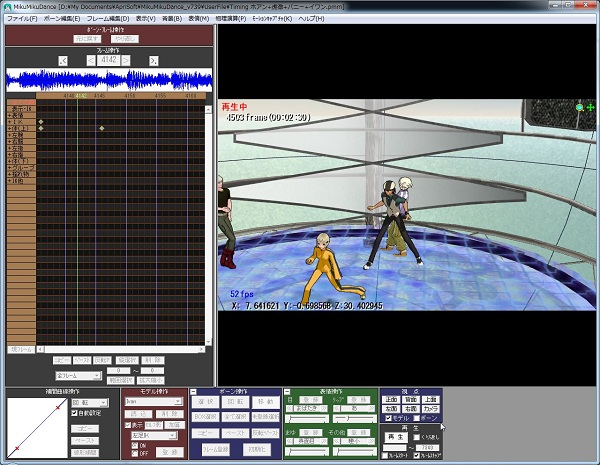Open the 左足IK bone dropdown
Image resolution: width=600 pixels, height=465 pixels.
coord(154,436)
